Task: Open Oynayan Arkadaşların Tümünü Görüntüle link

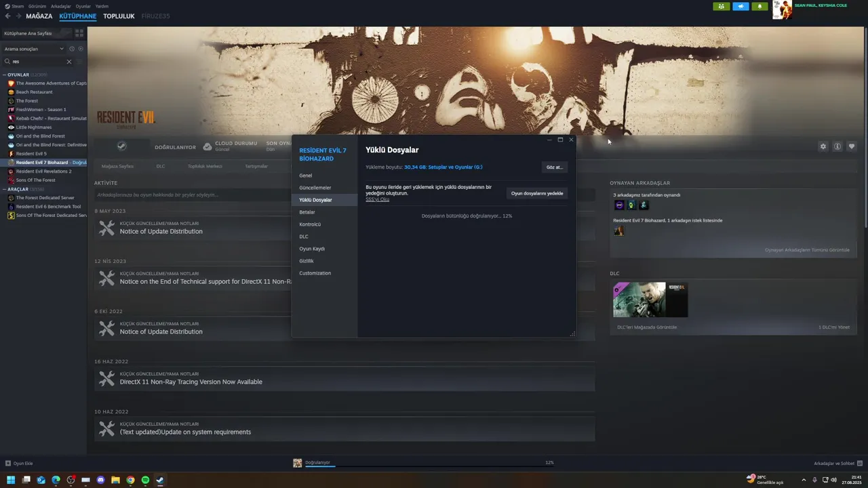Action: 807,250
